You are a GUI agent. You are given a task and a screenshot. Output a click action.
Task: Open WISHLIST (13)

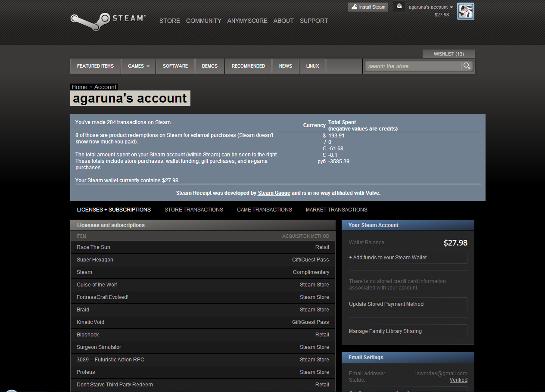(x=448, y=54)
